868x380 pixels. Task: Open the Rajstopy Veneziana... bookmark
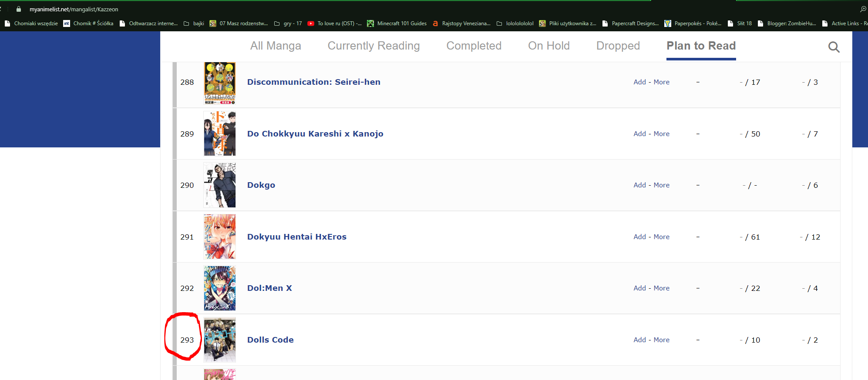coord(461,23)
